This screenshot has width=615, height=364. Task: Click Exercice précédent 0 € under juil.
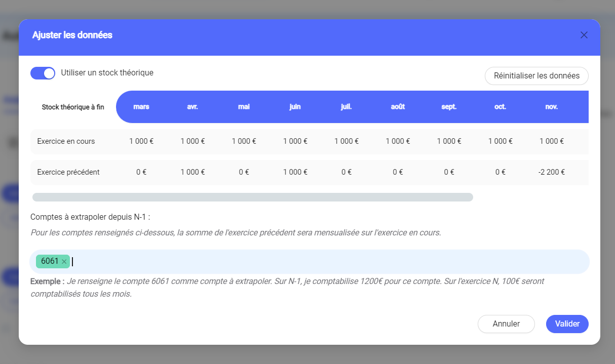(347, 172)
